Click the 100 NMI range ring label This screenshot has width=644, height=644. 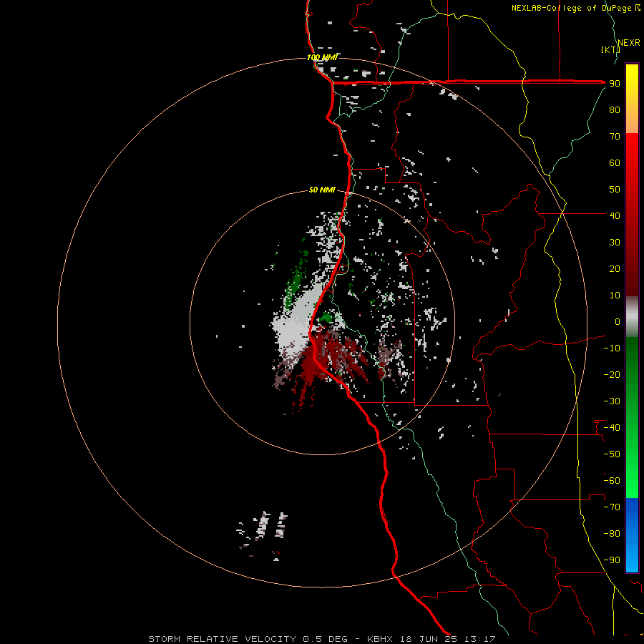tap(323, 57)
